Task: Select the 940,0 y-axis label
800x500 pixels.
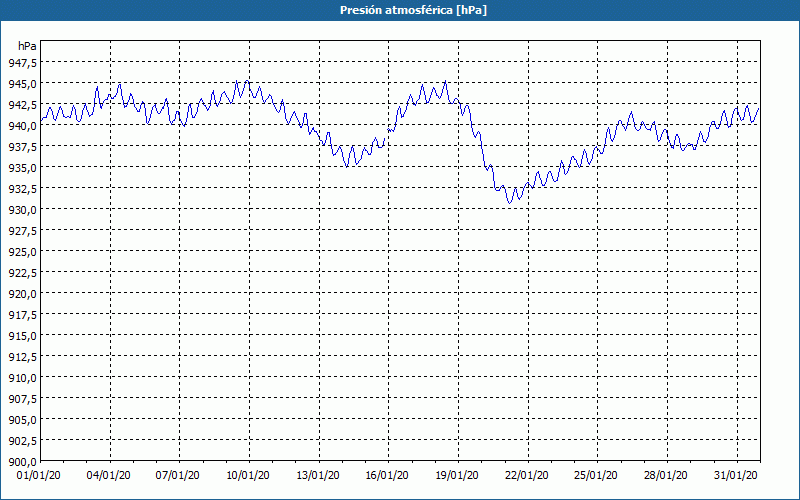Action: [22, 126]
